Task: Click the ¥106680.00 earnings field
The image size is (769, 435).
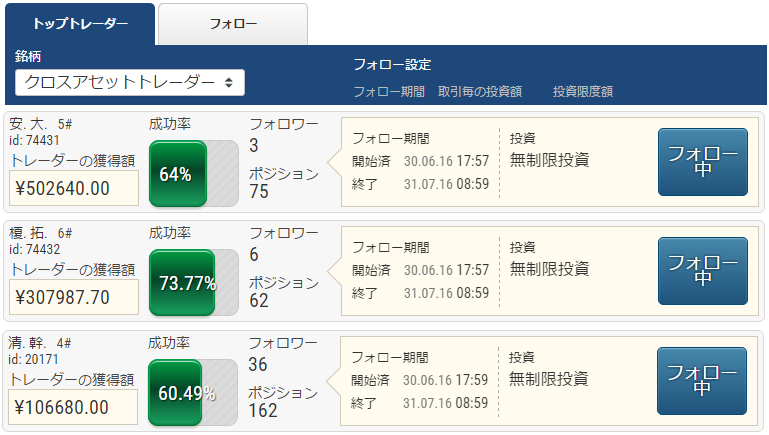Action: 73,407
